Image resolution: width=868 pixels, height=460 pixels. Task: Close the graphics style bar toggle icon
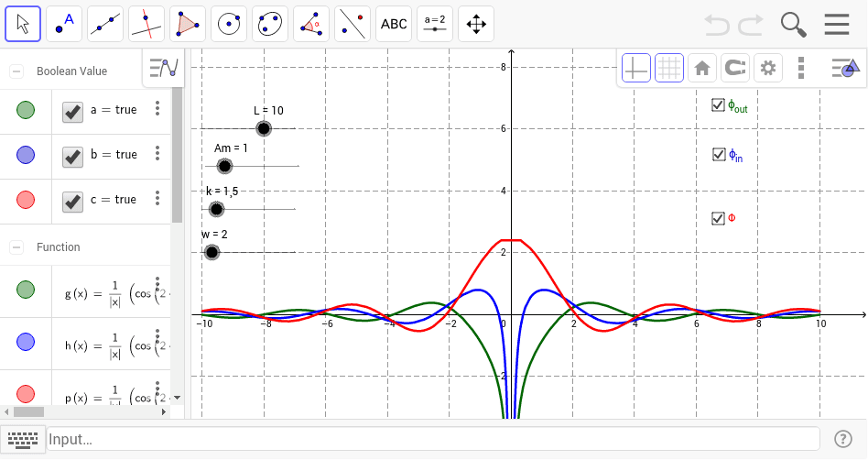coord(845,68)
